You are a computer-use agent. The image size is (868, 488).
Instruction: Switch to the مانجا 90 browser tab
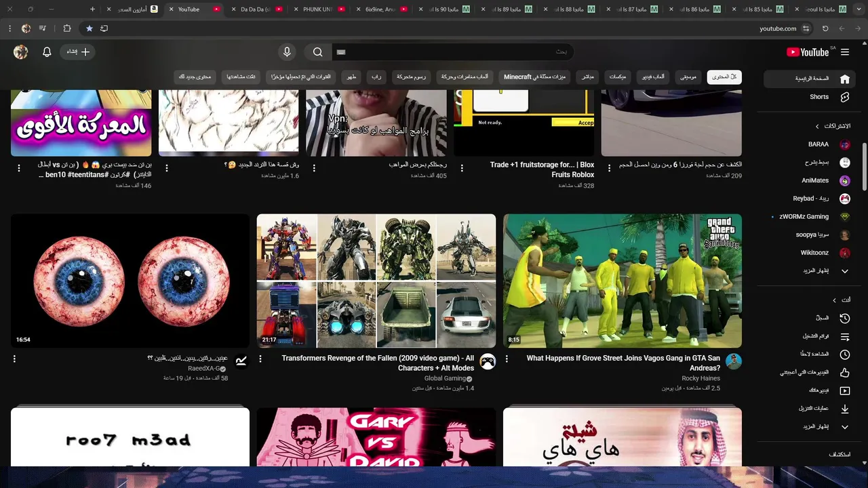pyautogui.click(x=443, y=9)
